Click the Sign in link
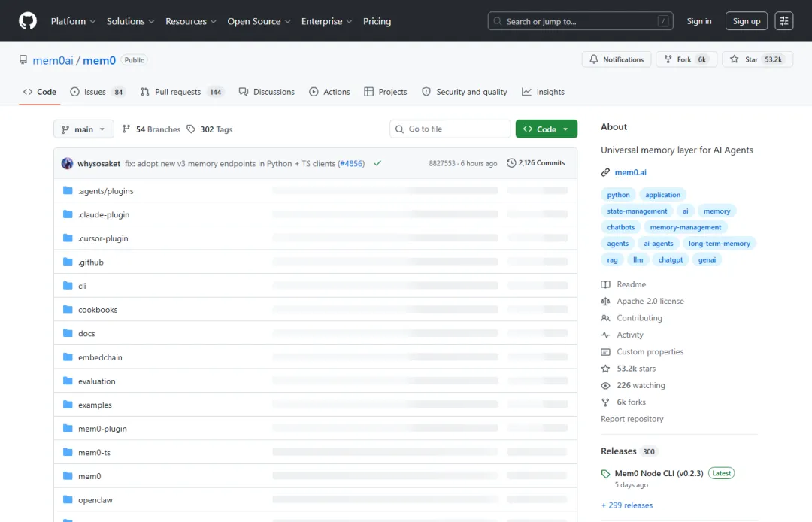812x522 pixels. (x=699, y=21)
